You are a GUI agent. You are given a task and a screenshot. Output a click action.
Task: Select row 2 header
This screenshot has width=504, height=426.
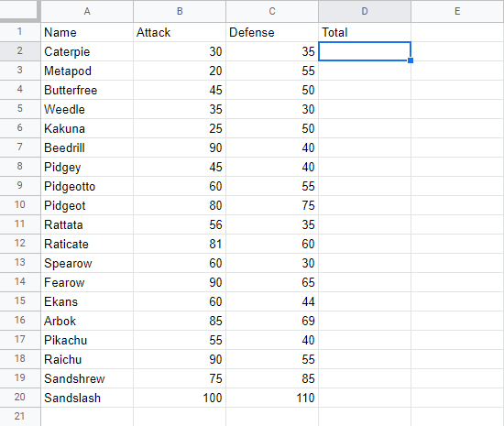(x=20, y=51)
